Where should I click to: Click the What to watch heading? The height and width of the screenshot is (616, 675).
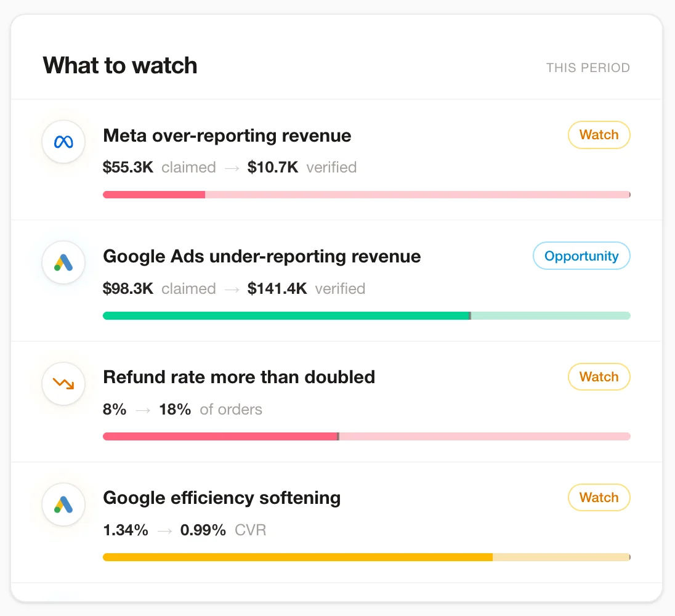click(x=120, y=65)
